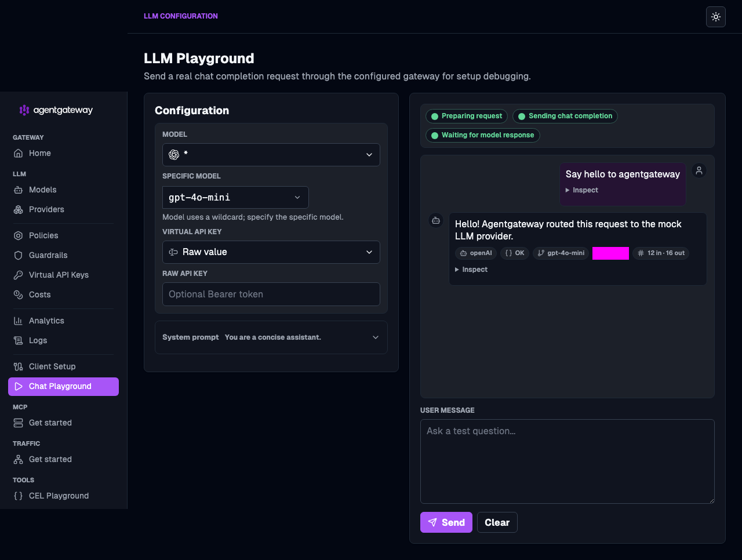Click the Raw API Key input field
Screen dimensions: 742x560
[x=271, y=294]
